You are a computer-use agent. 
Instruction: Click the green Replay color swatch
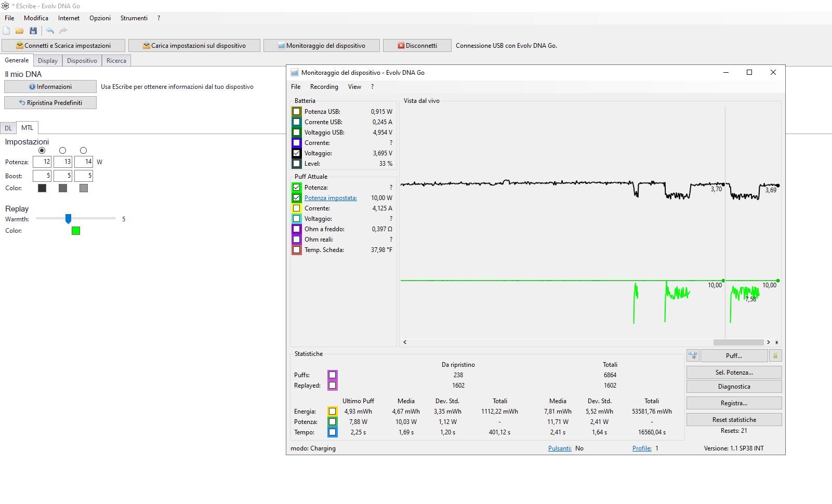76,231
